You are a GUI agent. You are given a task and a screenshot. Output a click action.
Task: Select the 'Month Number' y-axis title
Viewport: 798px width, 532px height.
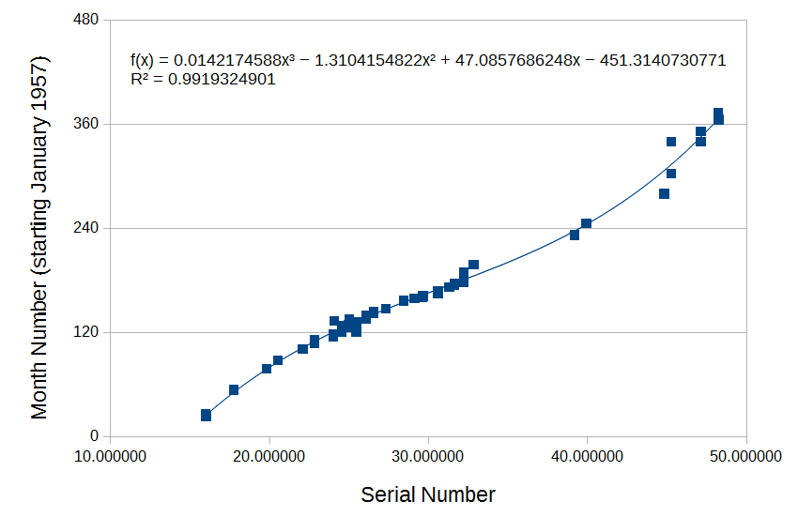coord(39,236)
